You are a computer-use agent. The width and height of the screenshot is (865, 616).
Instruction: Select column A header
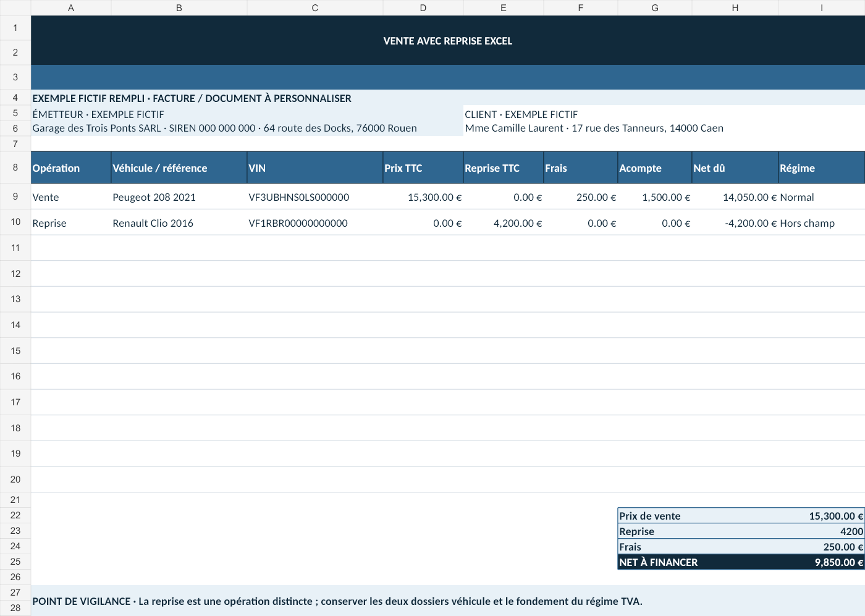tap(71, 8)
